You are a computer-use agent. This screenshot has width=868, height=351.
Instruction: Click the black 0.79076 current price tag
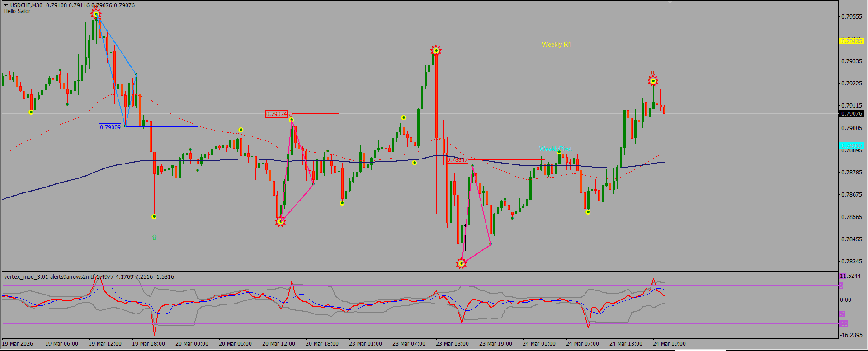[x=852, y=113]
